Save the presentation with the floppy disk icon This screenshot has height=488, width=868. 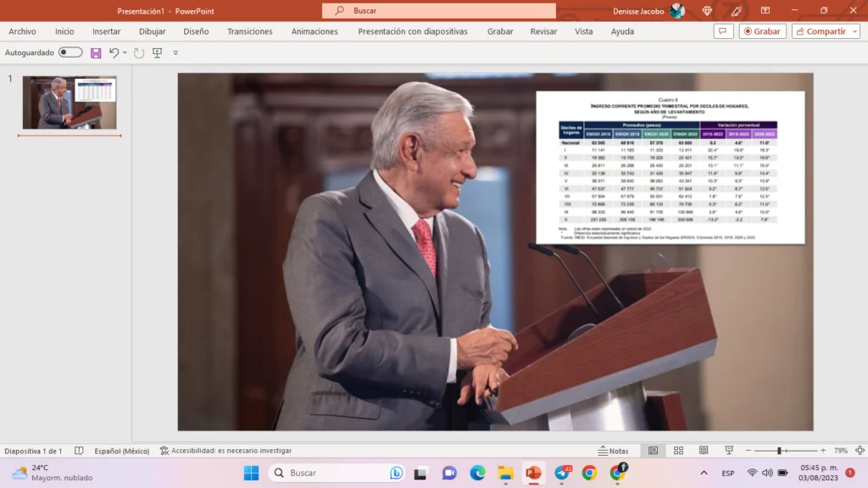[x=96, y=53]
